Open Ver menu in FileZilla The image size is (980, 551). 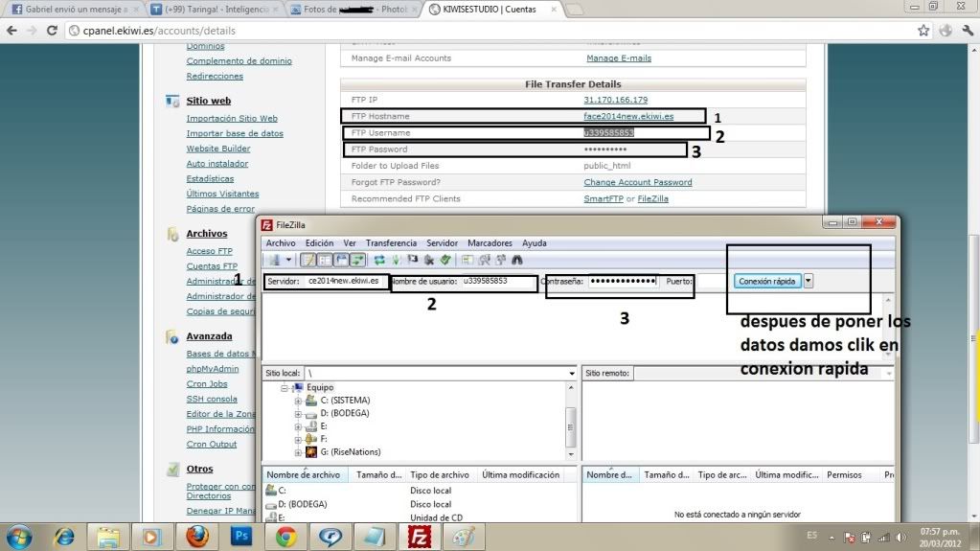point(350,242)
